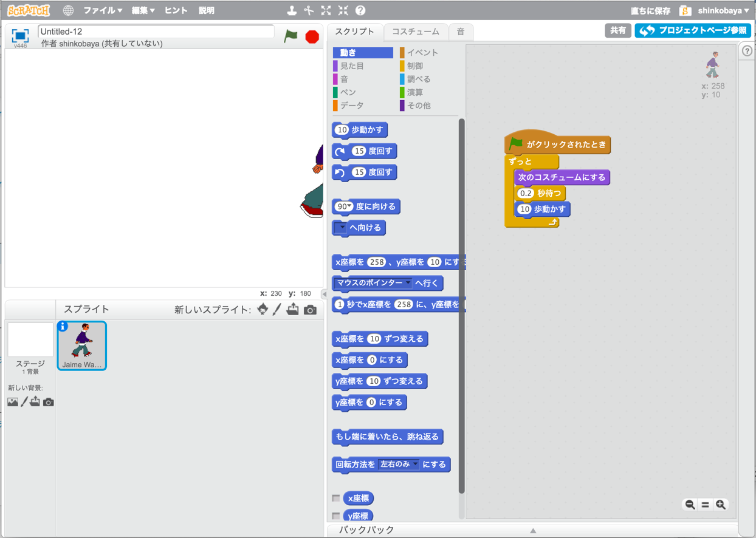Image resolution: width=756 pixels, height=538 pixels.
Task: Click the プロジェクトページ参照 button
Action: pos(693,30)
